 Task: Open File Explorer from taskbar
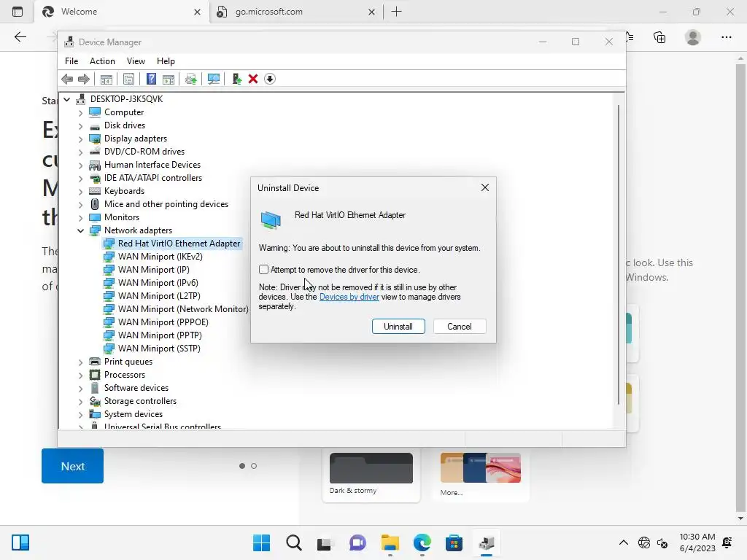point(390,542)
